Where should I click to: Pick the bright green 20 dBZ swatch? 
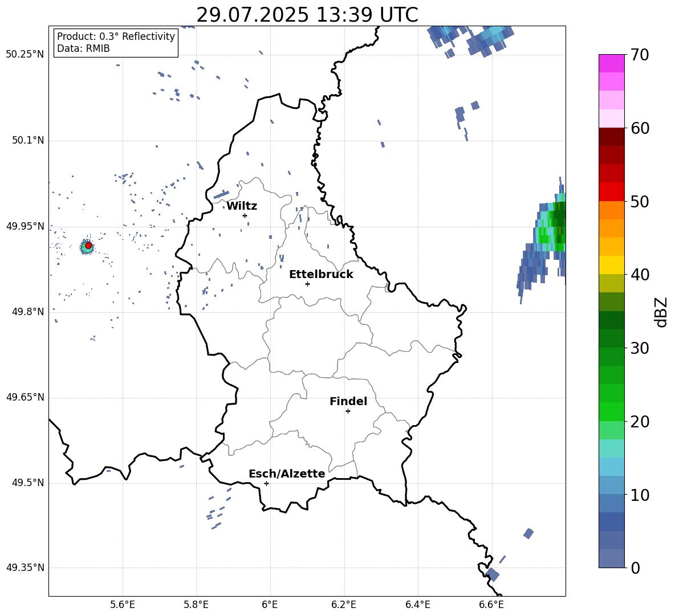611,411
